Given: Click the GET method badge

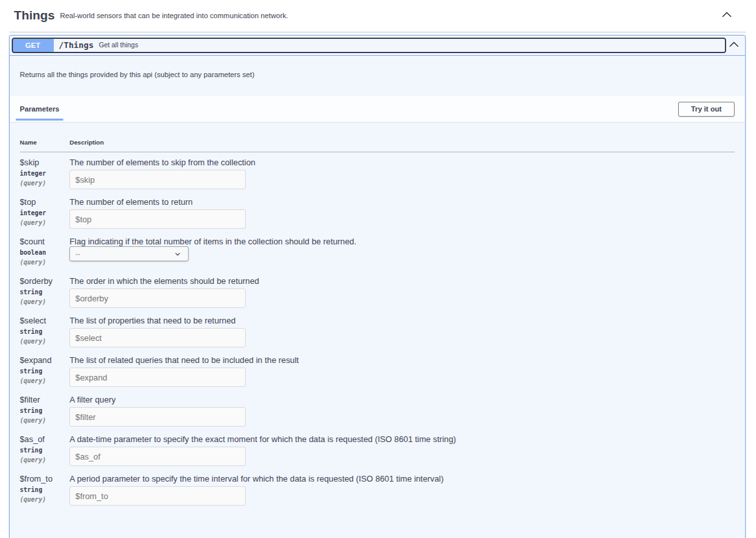Looking at the screenshot, I should pyautogui.click(x=33, y=45).
